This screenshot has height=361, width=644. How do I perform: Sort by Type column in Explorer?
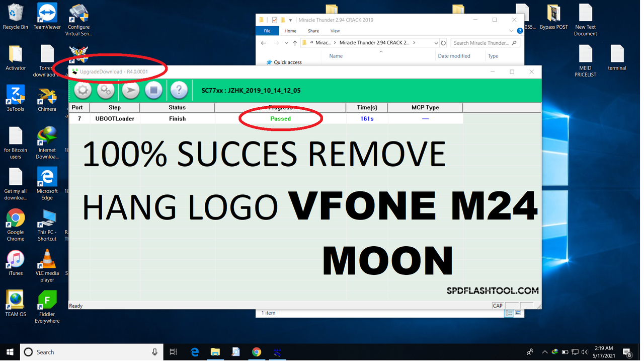coord(493,56)
